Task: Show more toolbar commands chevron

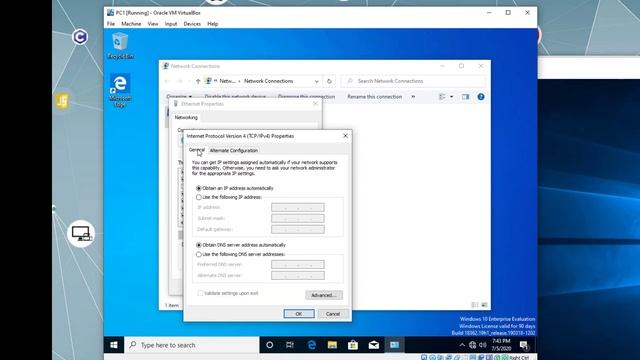Action: 413,97
